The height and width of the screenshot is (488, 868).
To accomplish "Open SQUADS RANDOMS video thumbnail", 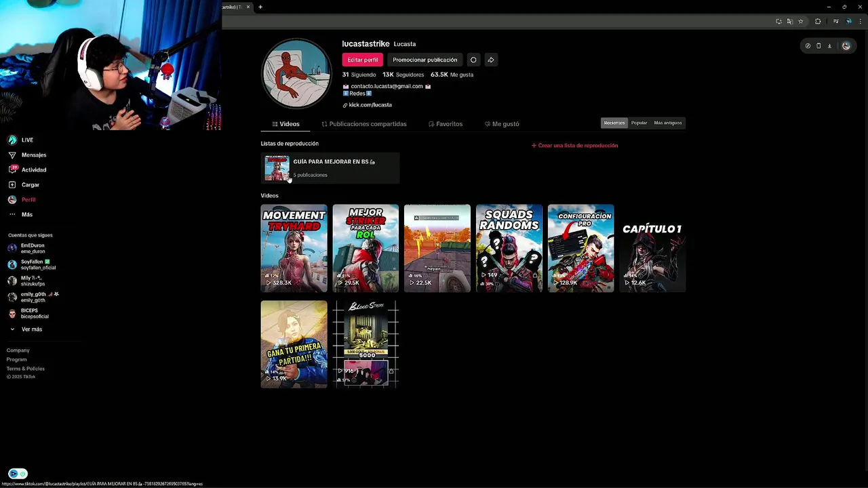I will coord(509,248).
